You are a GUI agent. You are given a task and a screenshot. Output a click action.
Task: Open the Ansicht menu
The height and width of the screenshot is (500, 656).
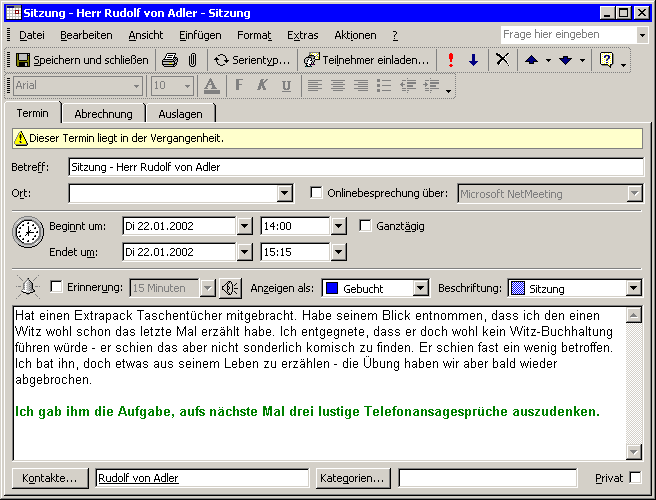tap(146, 35)
